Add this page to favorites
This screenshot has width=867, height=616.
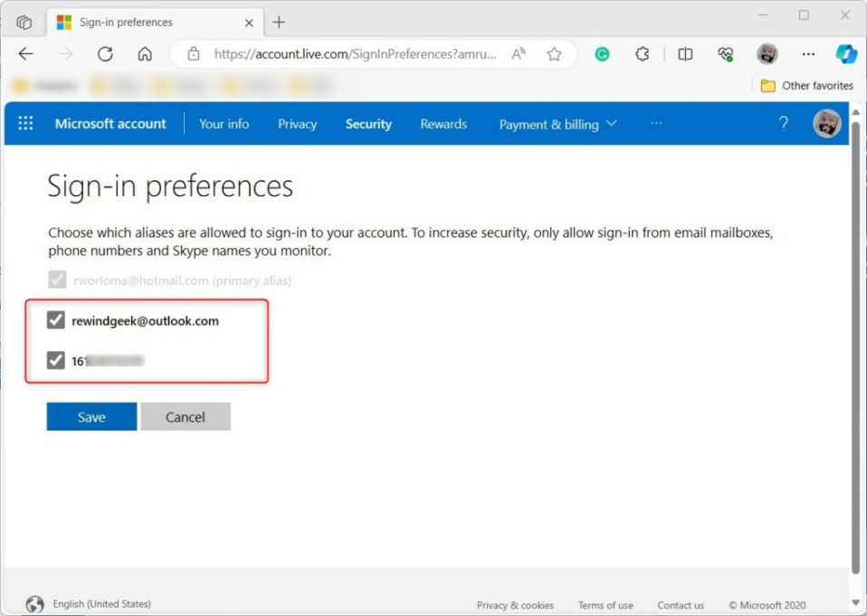(554, 53)
